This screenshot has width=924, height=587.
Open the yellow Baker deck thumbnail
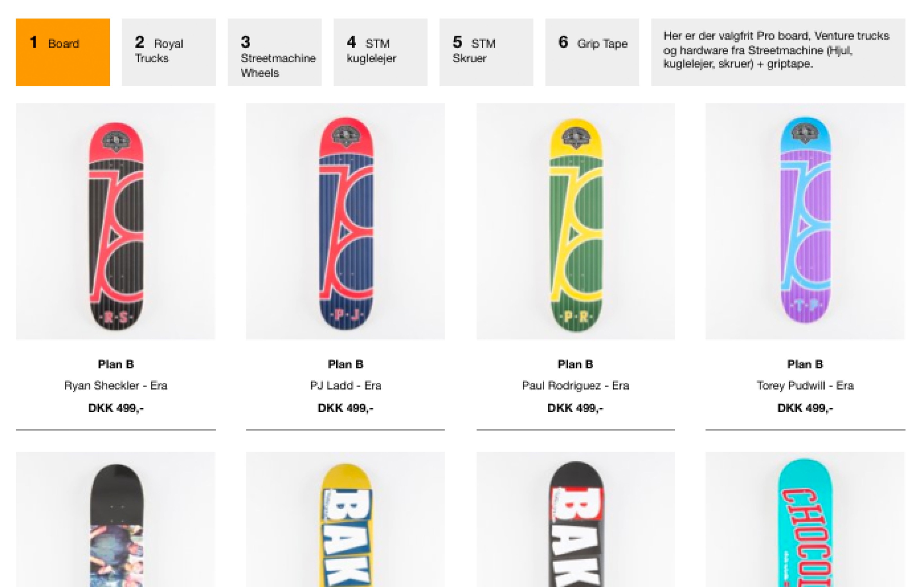(x=346, y=520)
